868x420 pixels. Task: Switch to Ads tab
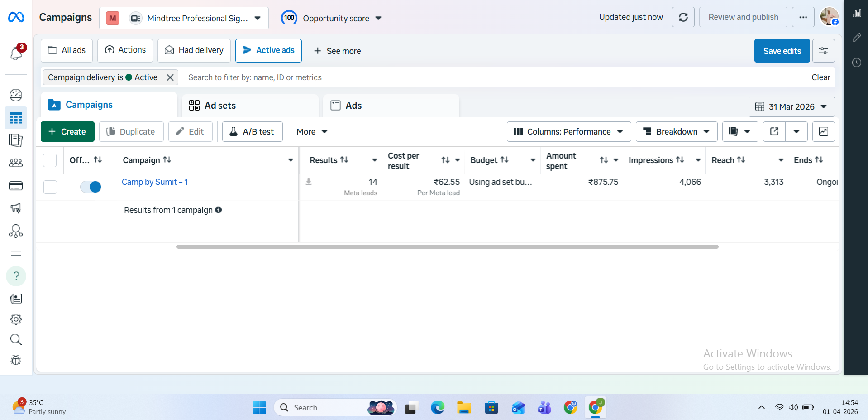391,106
